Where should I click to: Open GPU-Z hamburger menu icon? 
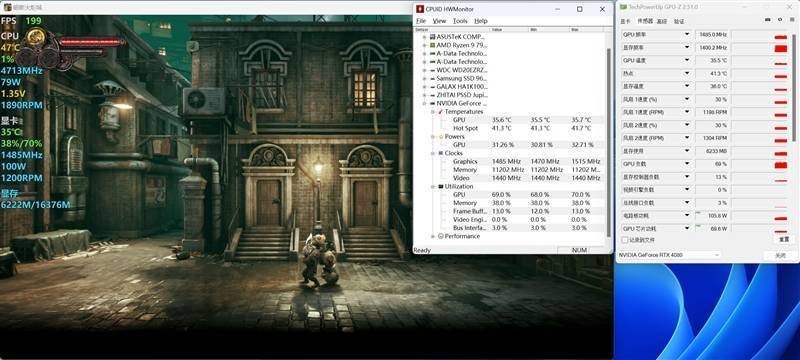pyautogui.click(x=792, y=19)
